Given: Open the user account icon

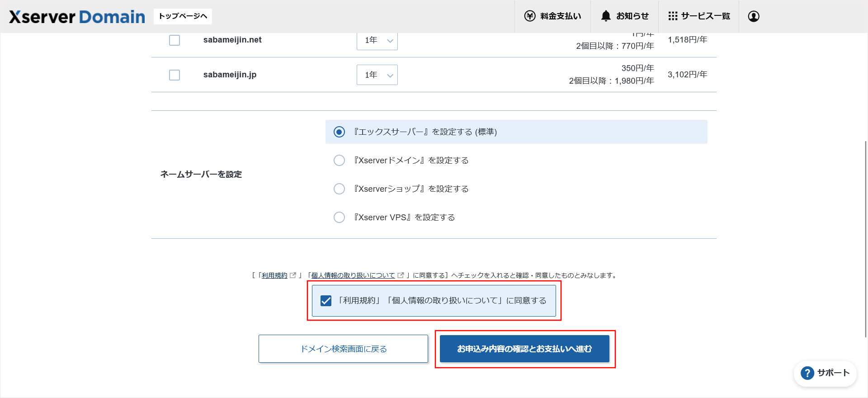Looking at the screenshot, I should (x=754, y=16).
